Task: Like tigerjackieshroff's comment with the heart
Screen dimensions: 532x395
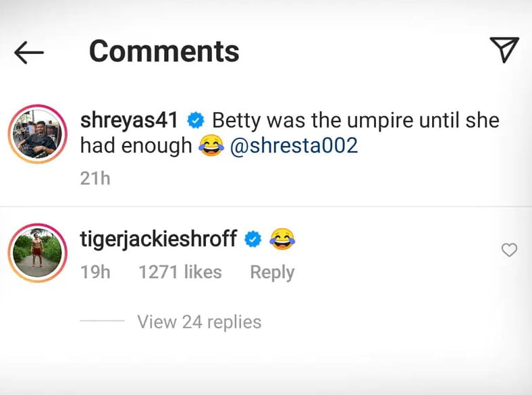Action: [x=509, y=251]
